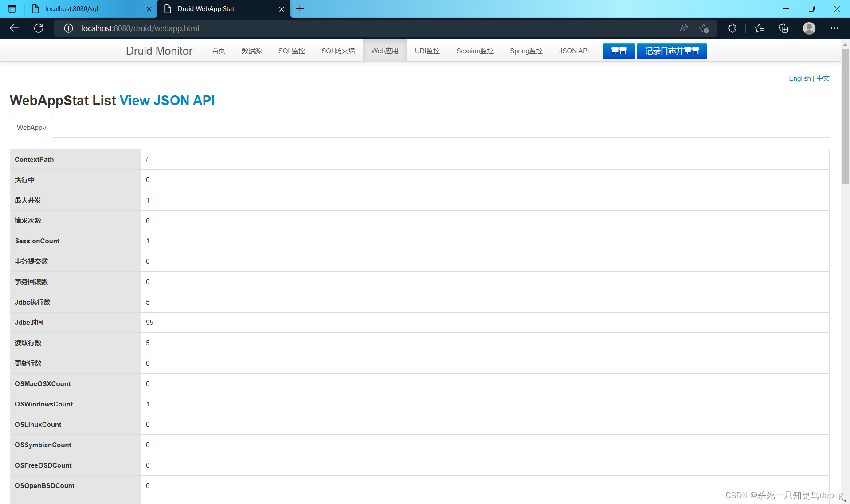This screenshot has height=504, width=850.
Task: Click the 最大并发 value 1
Action: (x=148, y=200)
